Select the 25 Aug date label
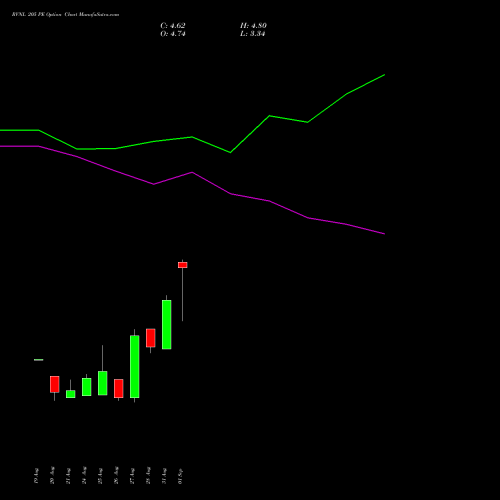The height and width of the screenshot is (500, 500). [x=100, y=476]
